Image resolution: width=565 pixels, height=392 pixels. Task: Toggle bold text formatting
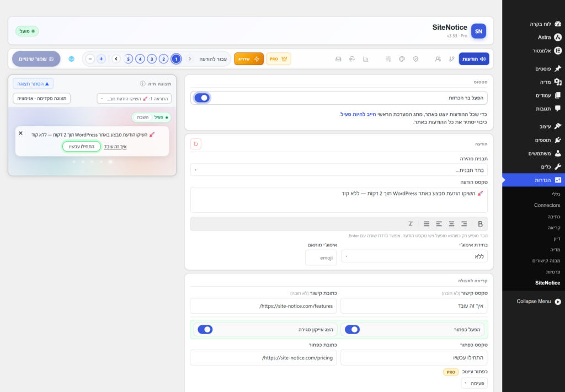[x=480, y=224]
